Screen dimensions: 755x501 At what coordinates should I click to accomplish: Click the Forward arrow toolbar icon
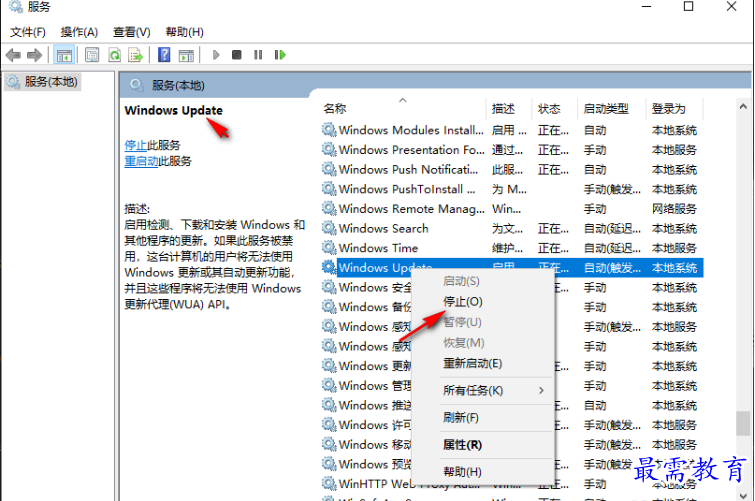coord(35,55)
